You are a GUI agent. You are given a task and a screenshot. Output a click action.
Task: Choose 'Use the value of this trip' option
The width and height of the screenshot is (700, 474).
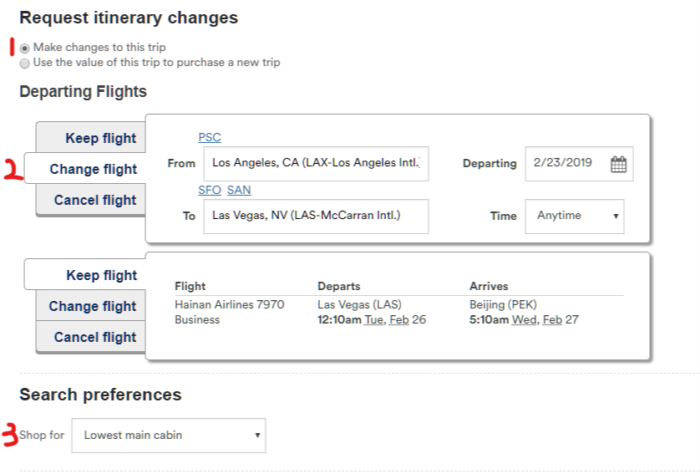coord(24,62)
